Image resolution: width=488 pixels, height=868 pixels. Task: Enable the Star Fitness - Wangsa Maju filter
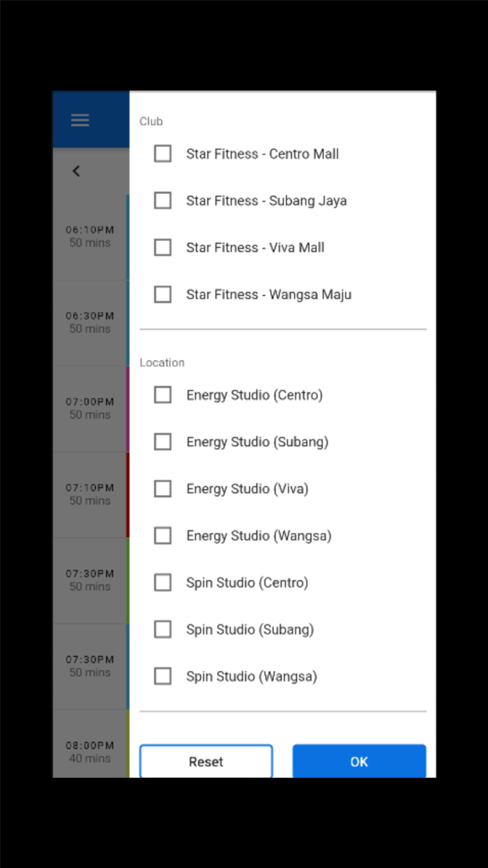162,294
